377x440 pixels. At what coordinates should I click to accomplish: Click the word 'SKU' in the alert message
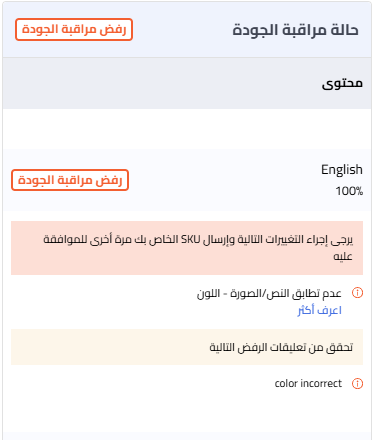click(191, 239)
